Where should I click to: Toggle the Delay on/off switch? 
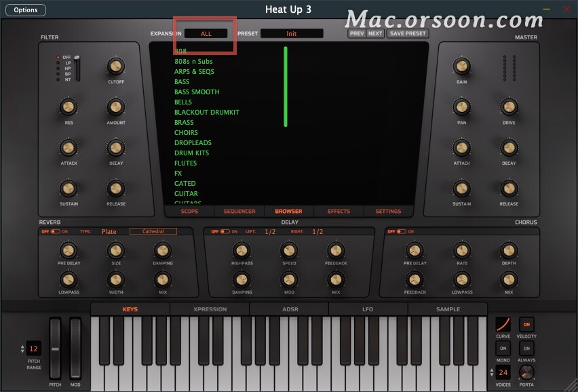pyautogui.click(x=225, y=232)
